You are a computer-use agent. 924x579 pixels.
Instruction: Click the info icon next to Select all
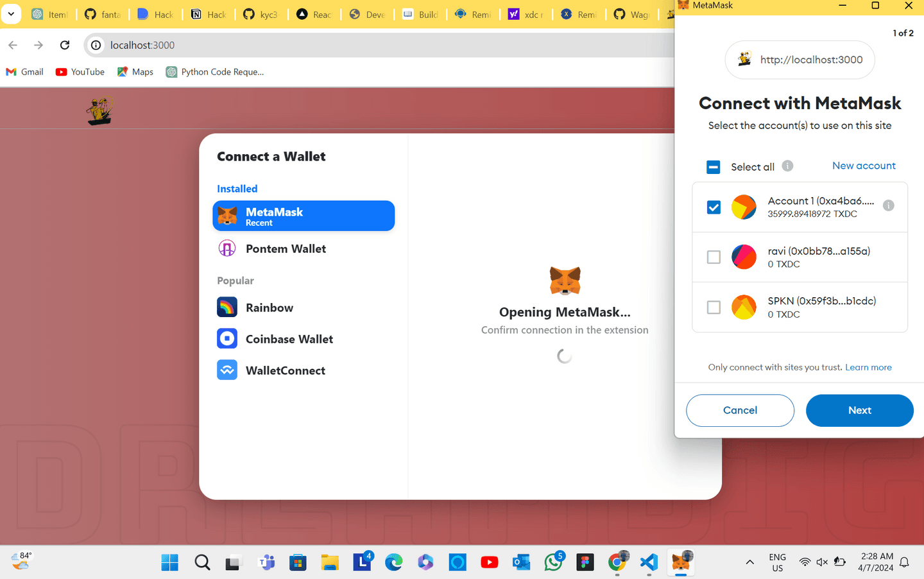coord(787,166)
